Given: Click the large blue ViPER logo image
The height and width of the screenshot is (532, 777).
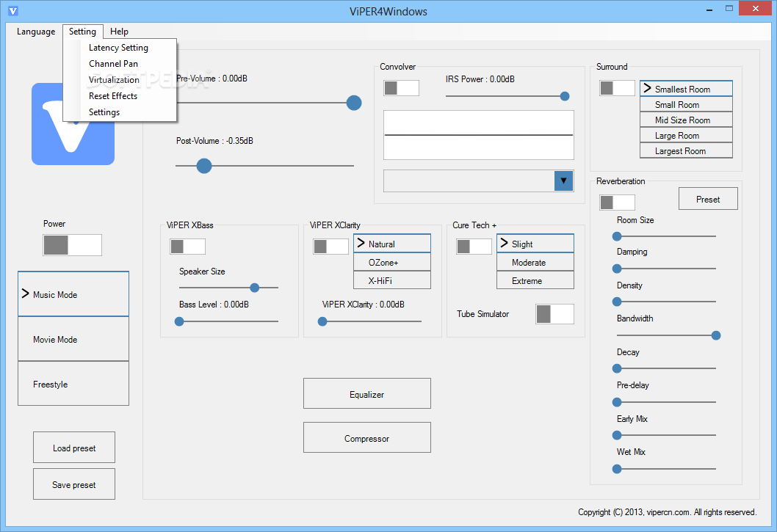Looking at the screenshot, I should (73, 124).
